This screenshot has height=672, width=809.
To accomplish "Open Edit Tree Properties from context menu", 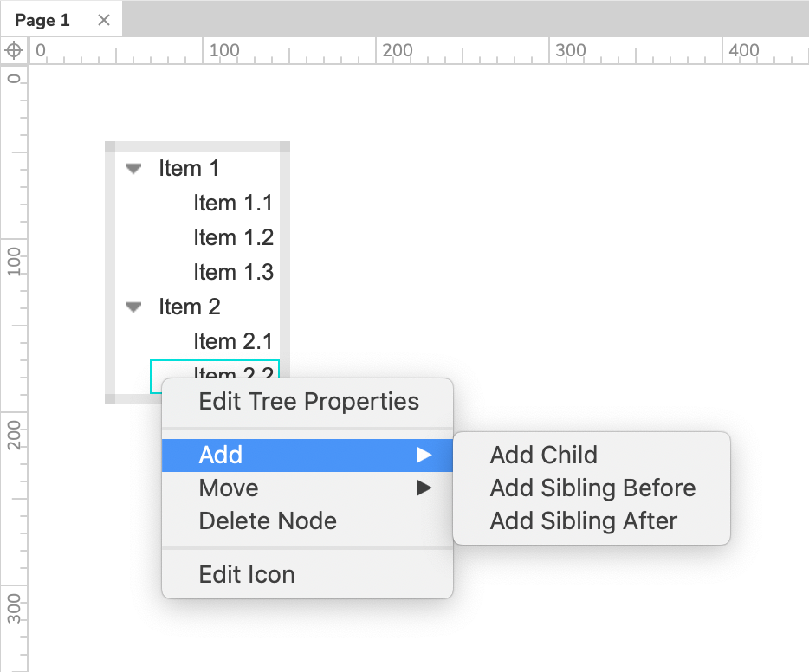I will [308, 402].
